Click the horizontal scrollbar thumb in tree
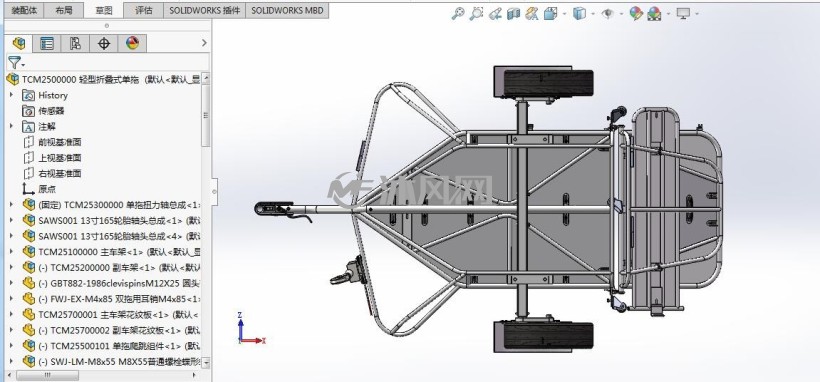This screenshot has width=820, height=382. click(x=48, y=375)
